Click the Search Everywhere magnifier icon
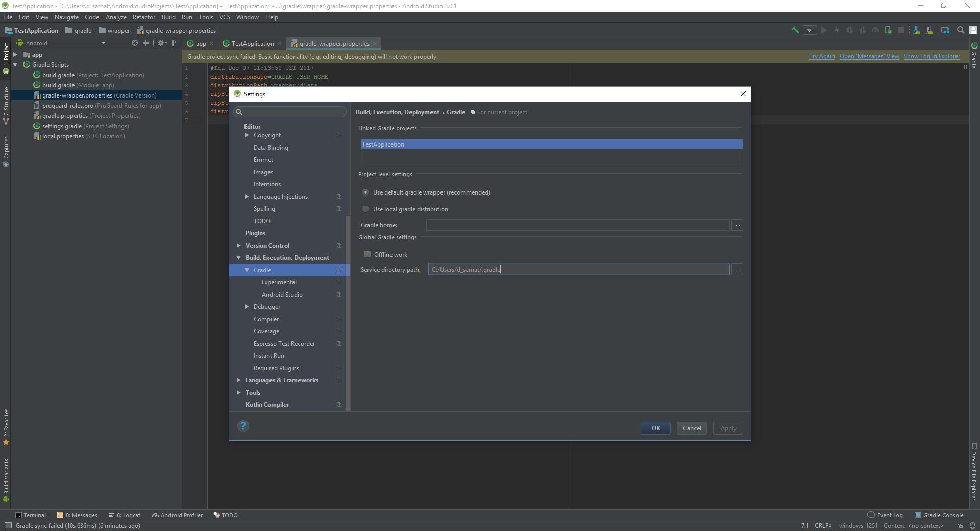The width and height of the screenshot is (980, 531). tap(961, 30)
